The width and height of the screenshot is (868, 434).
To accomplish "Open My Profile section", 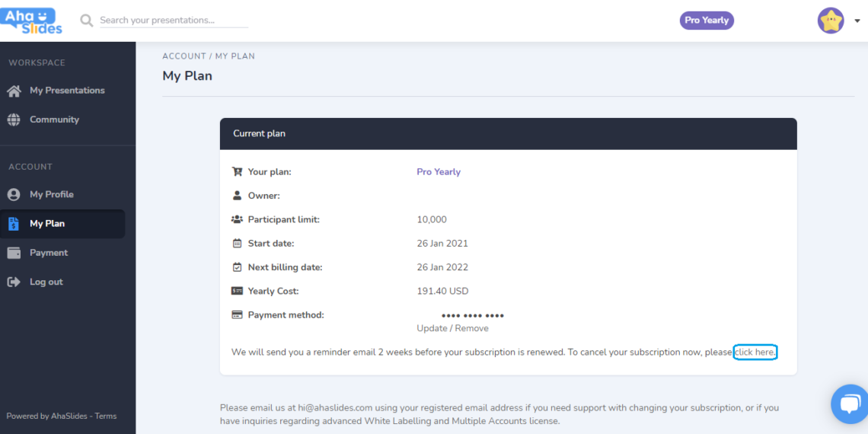I will [52, 194].
